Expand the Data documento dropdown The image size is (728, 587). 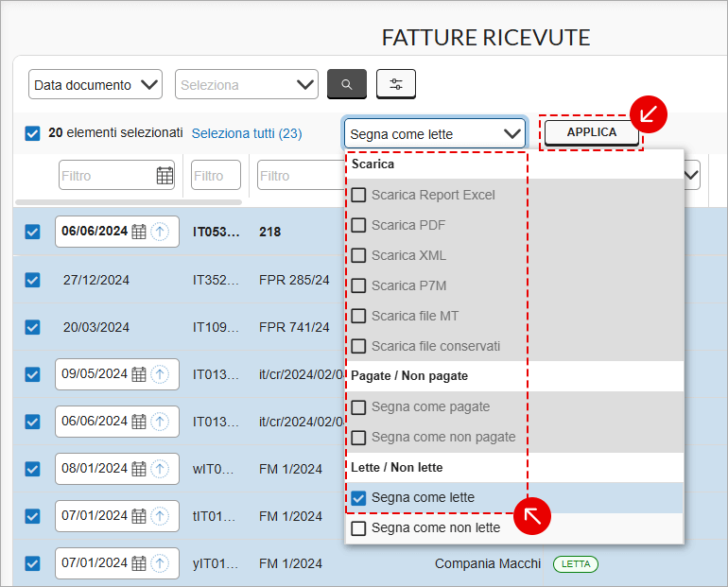coord(95,85)
